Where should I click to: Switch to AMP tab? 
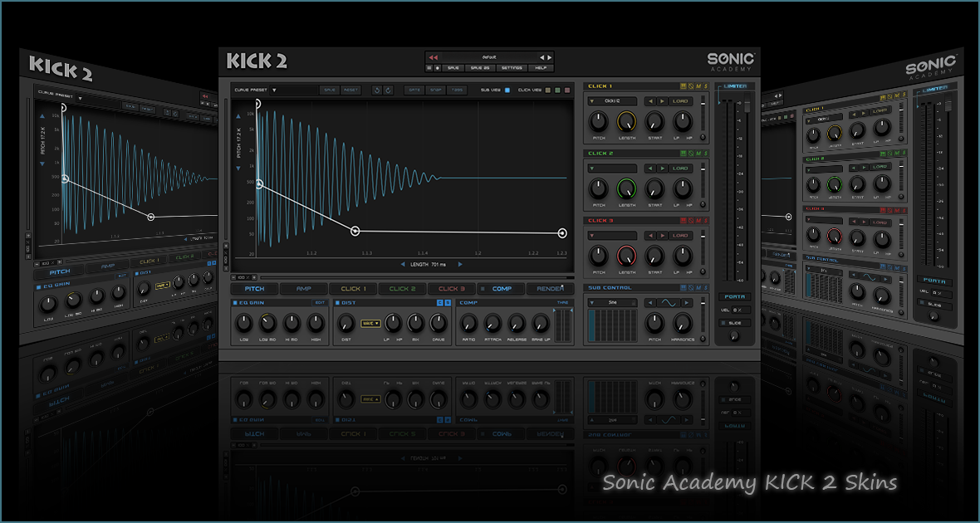click(303, 289)
